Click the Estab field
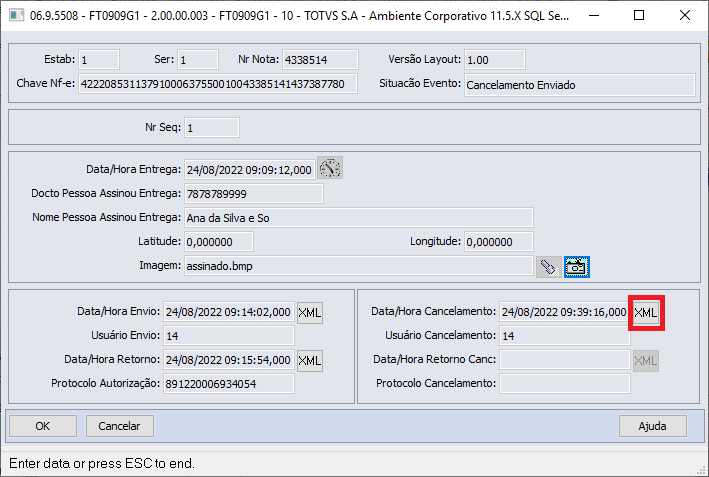709x477 pixels. (99, 60)
